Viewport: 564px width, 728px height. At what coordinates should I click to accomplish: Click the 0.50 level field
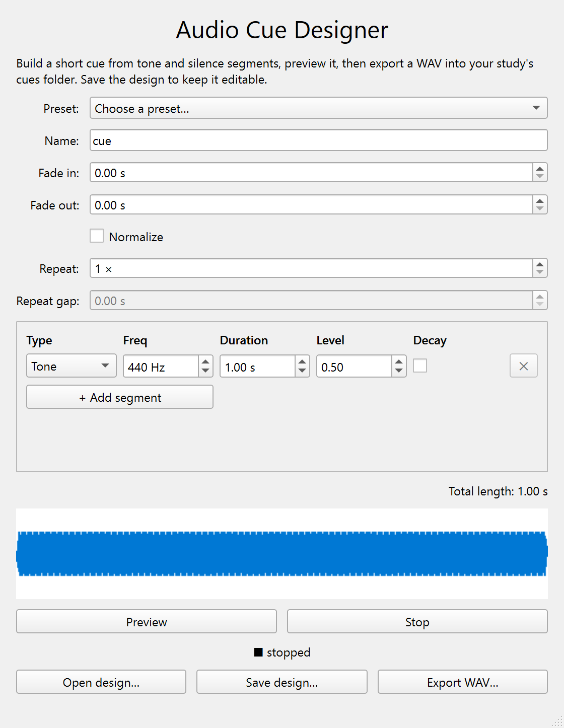355,366
